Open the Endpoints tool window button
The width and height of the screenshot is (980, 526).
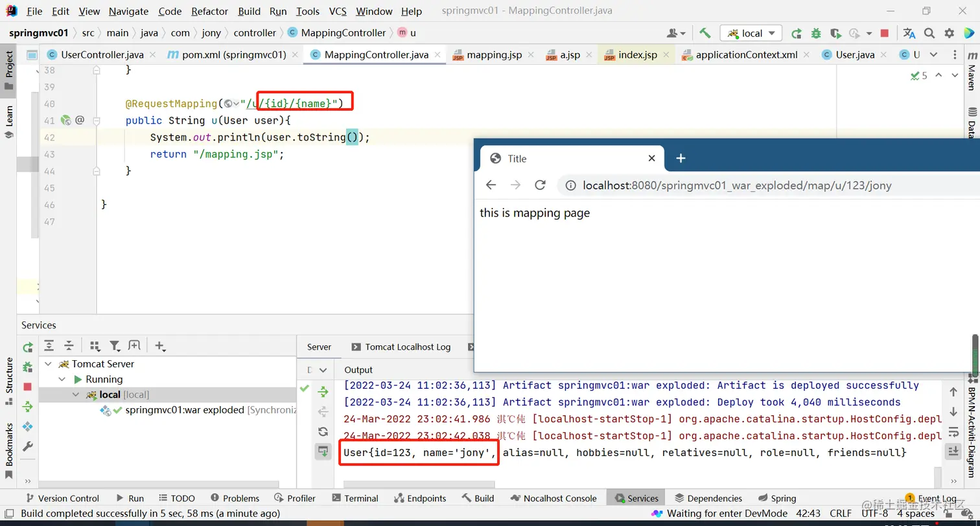pyautogui.click(x=420, y=498)
